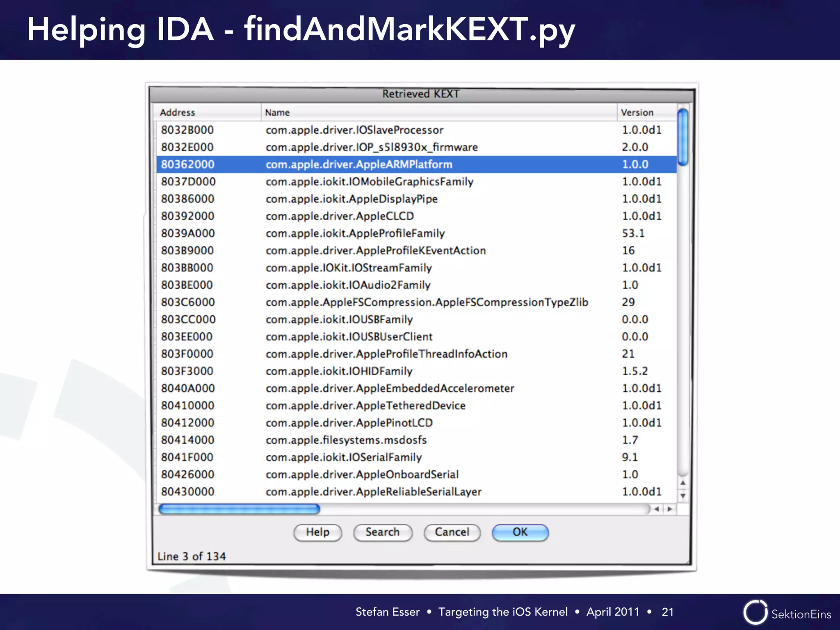
Task: Click version 16 in AppleProfileKEventAction row
Action: point(628,251)
